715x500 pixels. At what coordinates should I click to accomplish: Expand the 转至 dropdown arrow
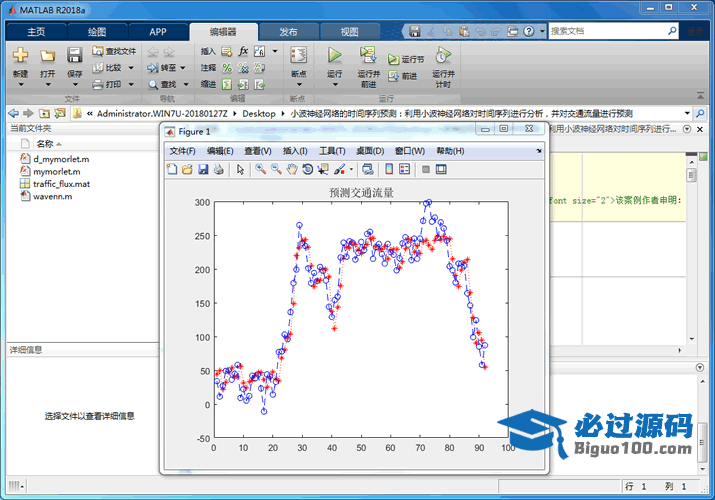pyautogui.click(x=183, y=68)
